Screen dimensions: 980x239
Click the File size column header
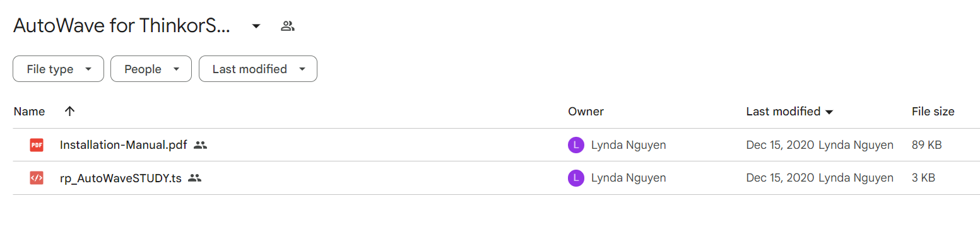click(x=933, y=112)
